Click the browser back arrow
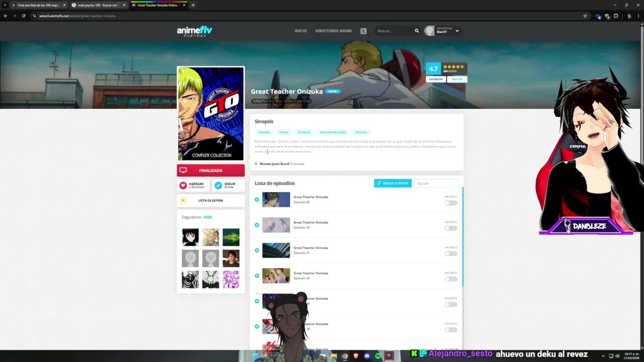Image resolution: width=644 pixels, height=362 pixels. (5, 16)
